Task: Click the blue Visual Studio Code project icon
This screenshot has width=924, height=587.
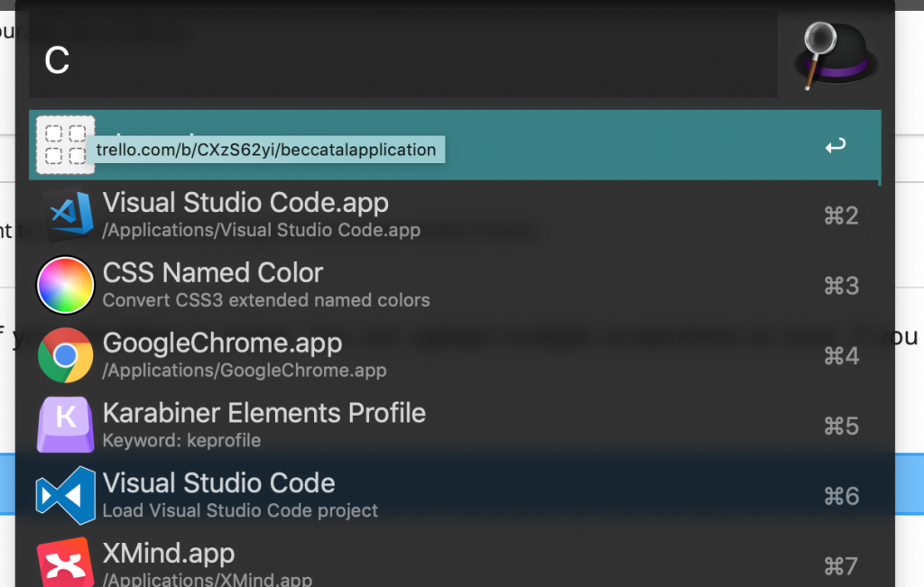Action: click(65, 495)
